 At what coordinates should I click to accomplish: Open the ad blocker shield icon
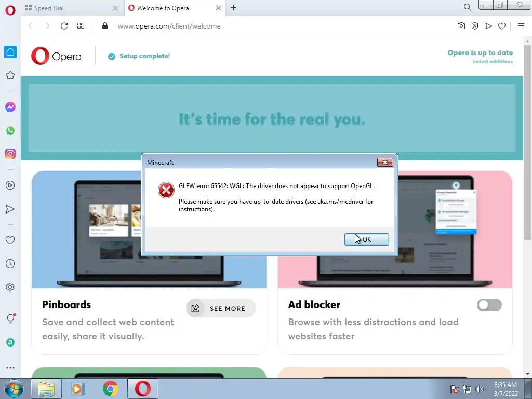tap(475, 26)
